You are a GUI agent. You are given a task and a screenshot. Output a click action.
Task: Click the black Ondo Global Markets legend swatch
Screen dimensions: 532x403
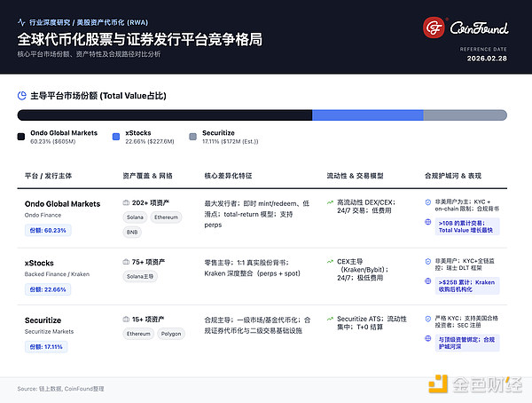coord(21,136)
